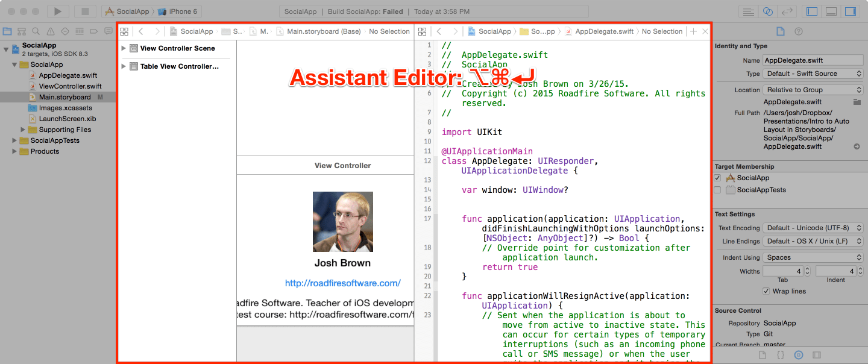Open the Text Encoding dropdown
868x364 pixels.
click(813, 228)
